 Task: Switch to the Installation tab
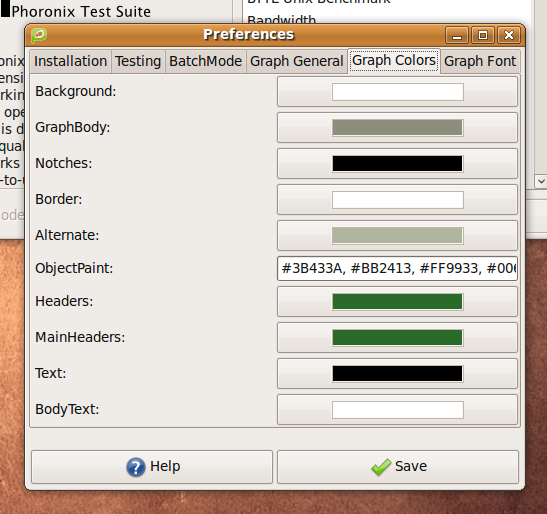(x=70, y=61)
